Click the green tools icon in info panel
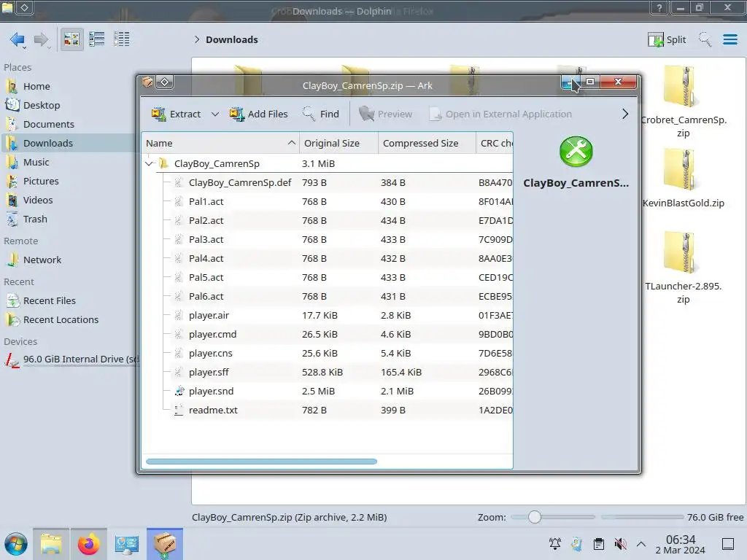The width and height of the screenshot is (747, 560). 576,152
